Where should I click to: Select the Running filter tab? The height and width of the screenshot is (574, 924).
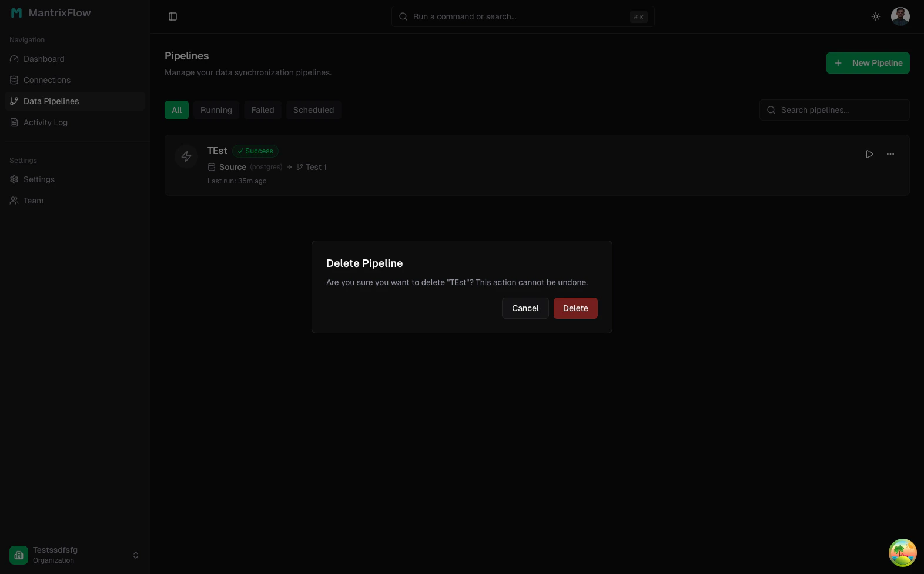[216, 110]
